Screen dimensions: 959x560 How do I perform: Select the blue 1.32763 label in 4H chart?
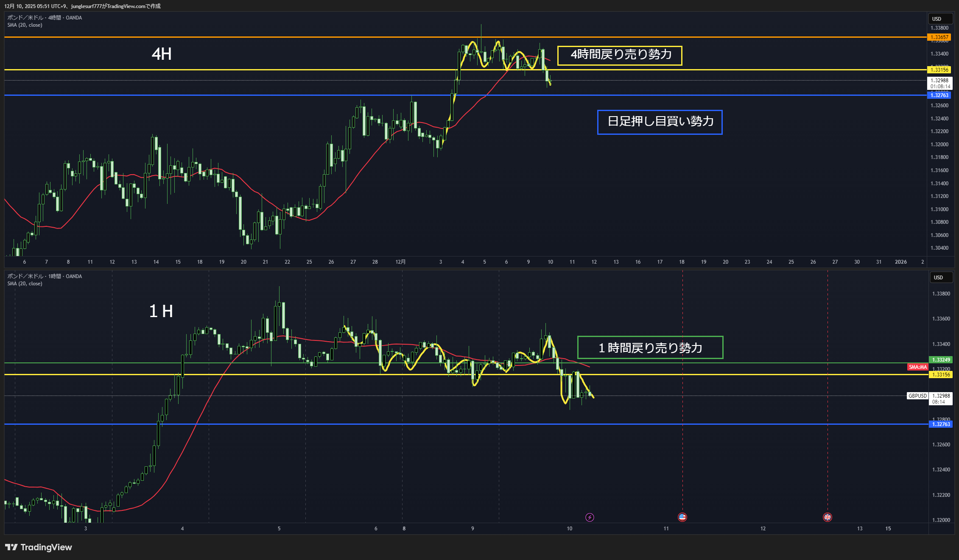coord(939,95)
